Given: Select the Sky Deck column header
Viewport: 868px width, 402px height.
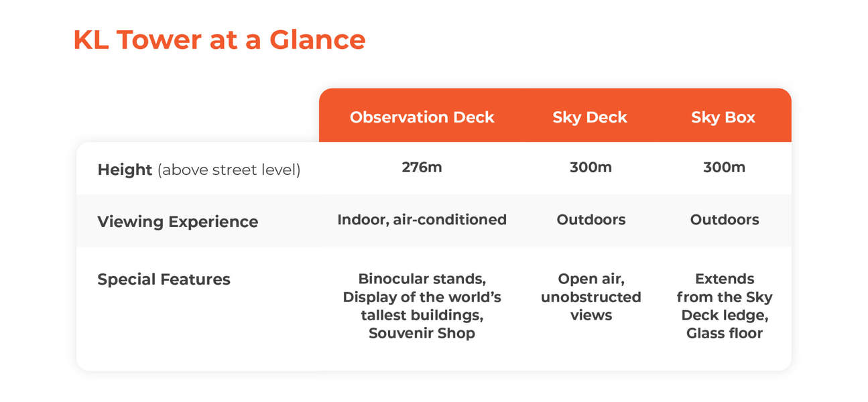Looking at the screenshot, I should coord(590,117).
